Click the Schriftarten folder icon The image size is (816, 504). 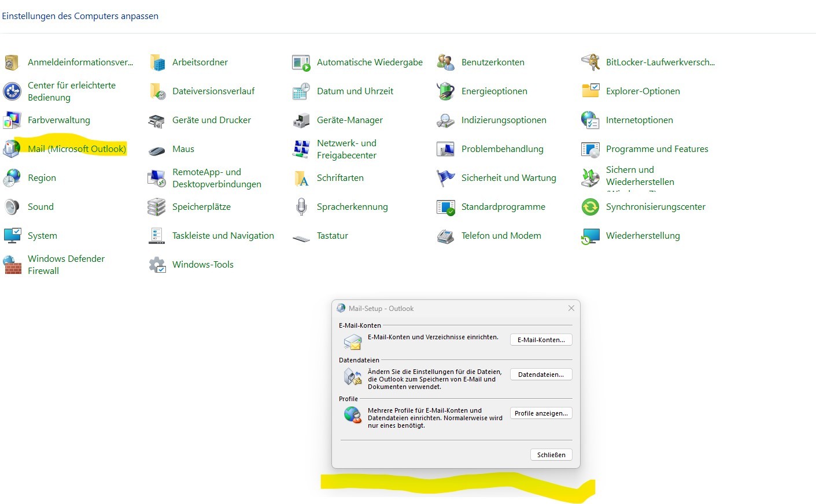301,178
